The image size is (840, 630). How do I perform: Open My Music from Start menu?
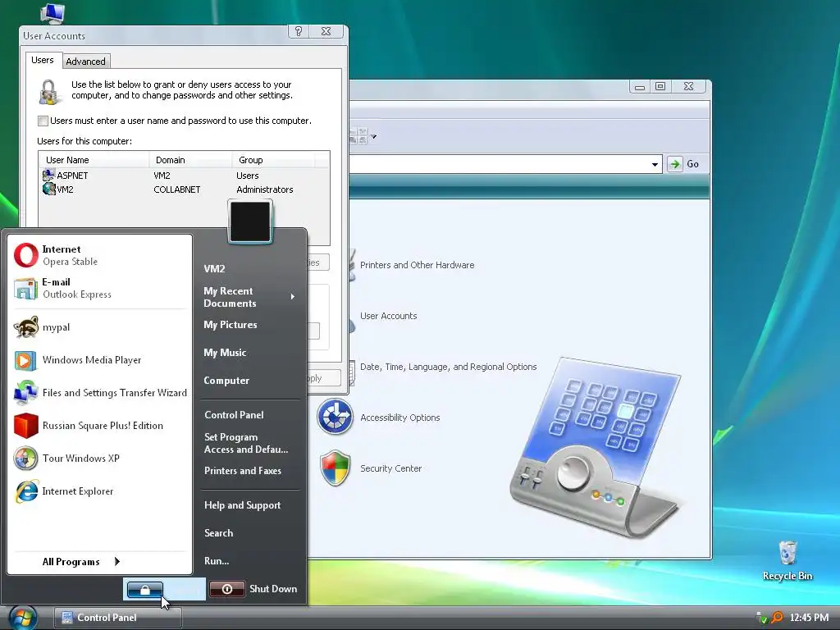point(225,353)
